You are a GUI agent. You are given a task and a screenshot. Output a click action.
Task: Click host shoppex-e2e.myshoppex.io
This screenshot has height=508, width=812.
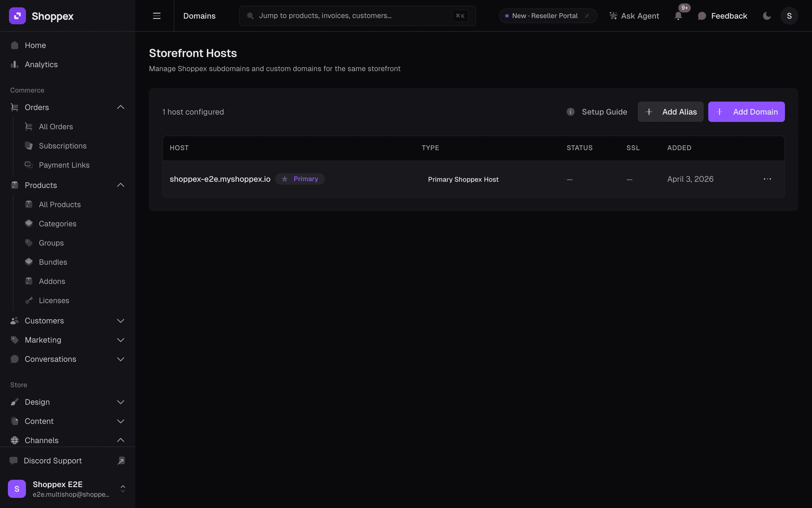pyautogui.click(x=220, y=179)
